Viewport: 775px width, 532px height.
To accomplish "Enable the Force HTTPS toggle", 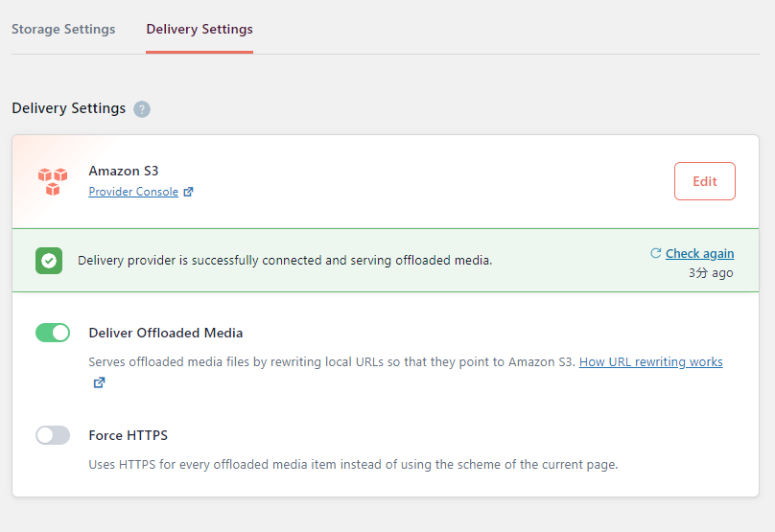I will coord(53,435).
